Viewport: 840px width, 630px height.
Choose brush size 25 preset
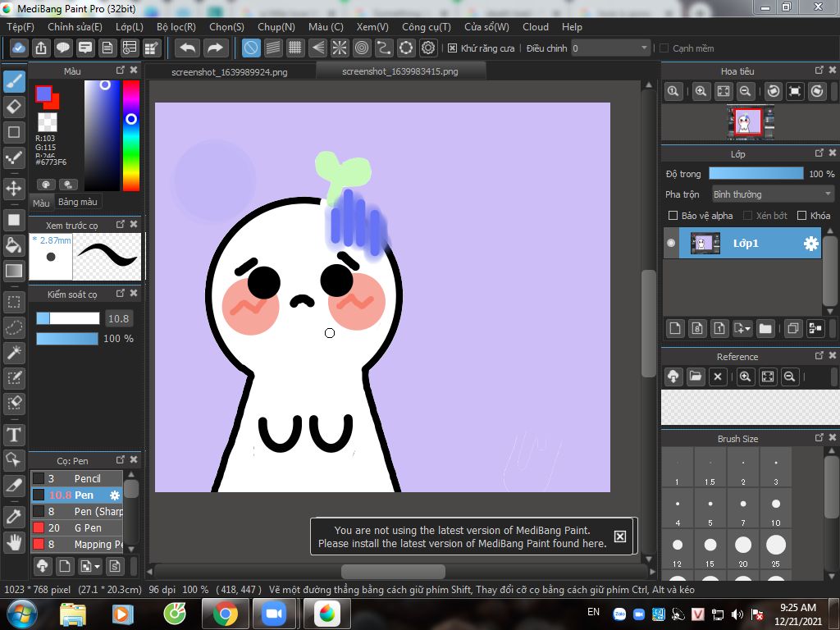tap(776, 550)
